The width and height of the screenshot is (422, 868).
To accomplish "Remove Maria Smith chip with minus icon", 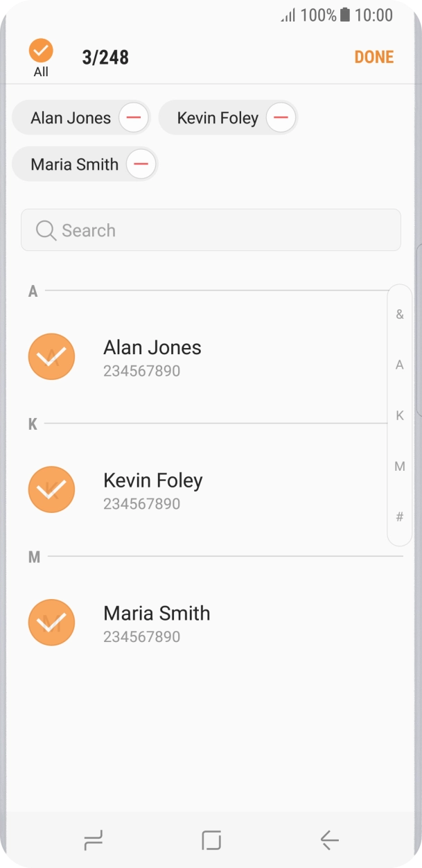I will point(141,164).
